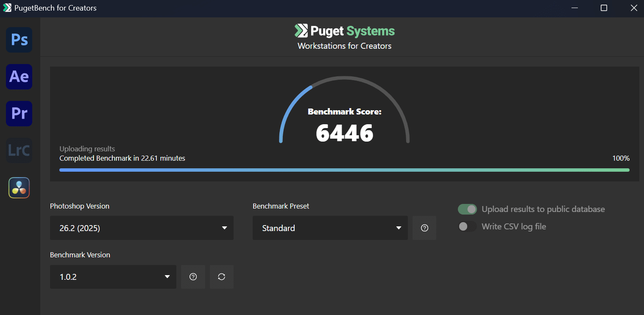Screen dimensions: 644x315
Task: Click the 'Upload results to public database' label
Action: [543, 209]
